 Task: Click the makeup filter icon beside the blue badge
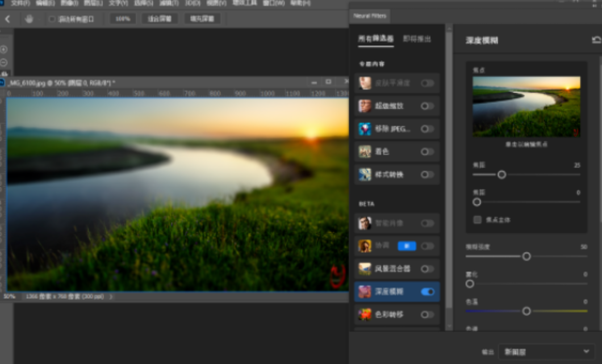pyautogui.click(x=365, y=246)
